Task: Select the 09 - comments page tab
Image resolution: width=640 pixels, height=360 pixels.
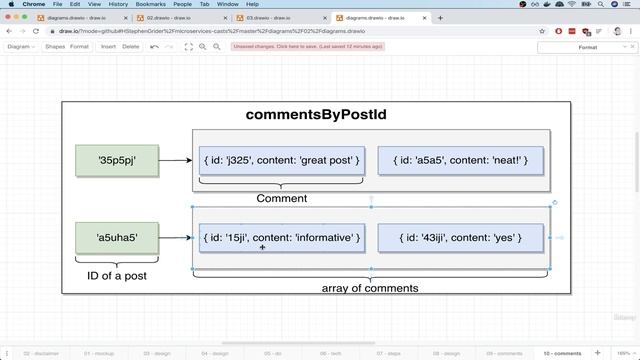Action: tap(504, 353)
